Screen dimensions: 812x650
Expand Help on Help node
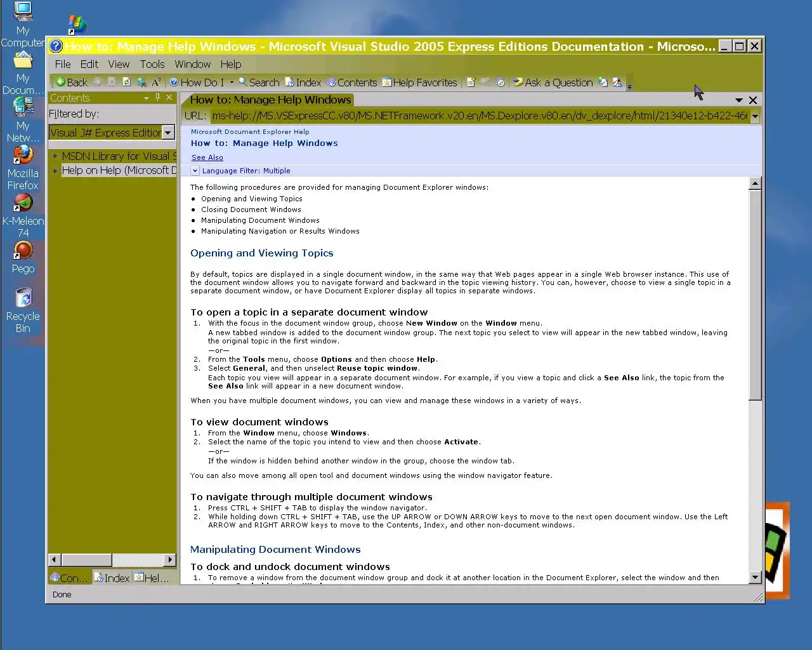(x=55, y=170)
